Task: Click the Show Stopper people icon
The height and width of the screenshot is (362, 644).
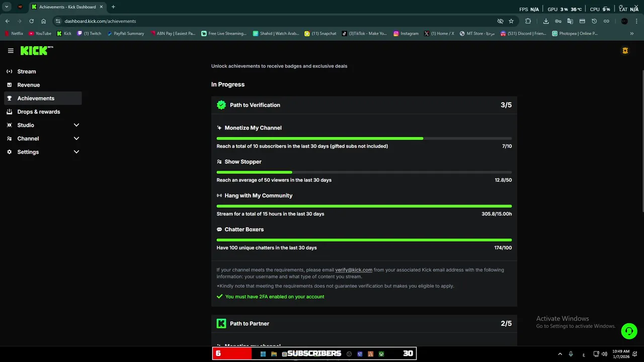Action: (x=219, y=162)
